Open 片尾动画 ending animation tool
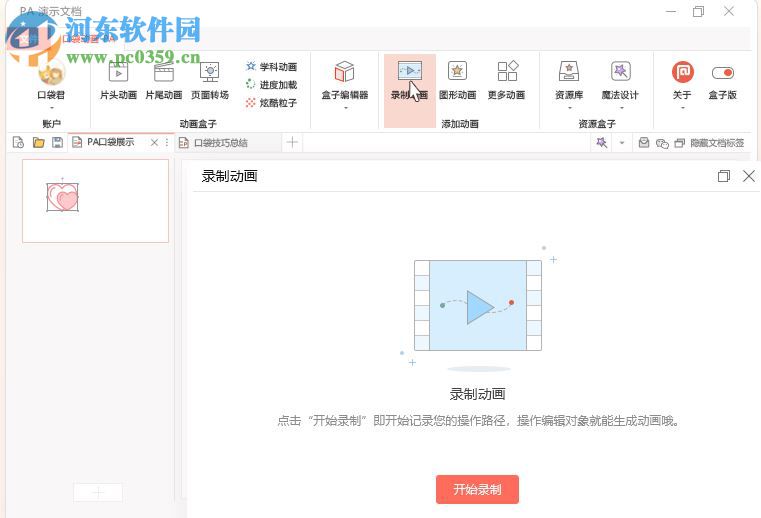Viewport: 761px width, 518px height. coord(164,80)
